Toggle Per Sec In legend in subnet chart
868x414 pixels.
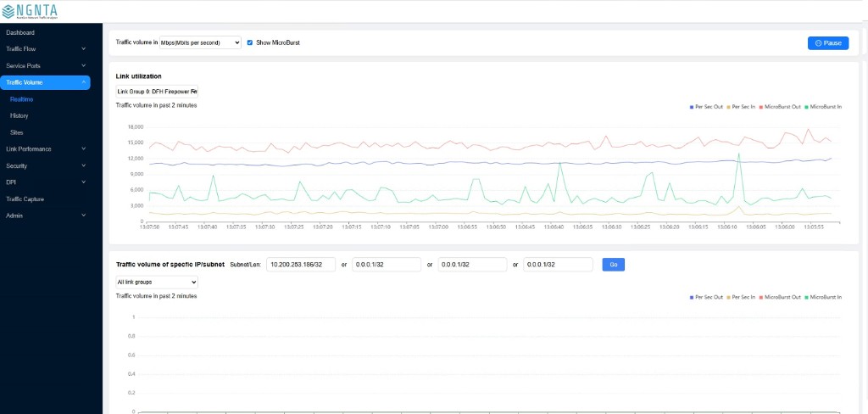(x=741, y=298)
